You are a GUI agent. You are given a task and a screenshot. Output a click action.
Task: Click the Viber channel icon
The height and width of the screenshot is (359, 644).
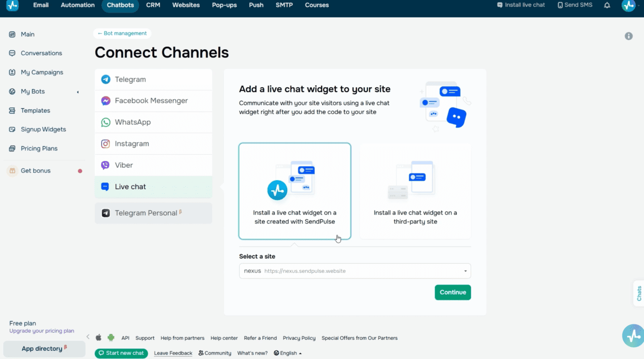106,165
